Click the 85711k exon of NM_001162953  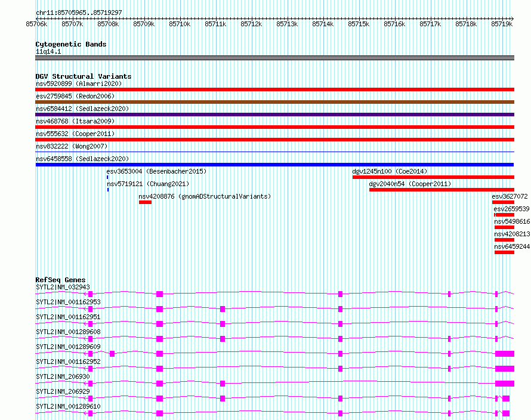(x=223, y=309)
